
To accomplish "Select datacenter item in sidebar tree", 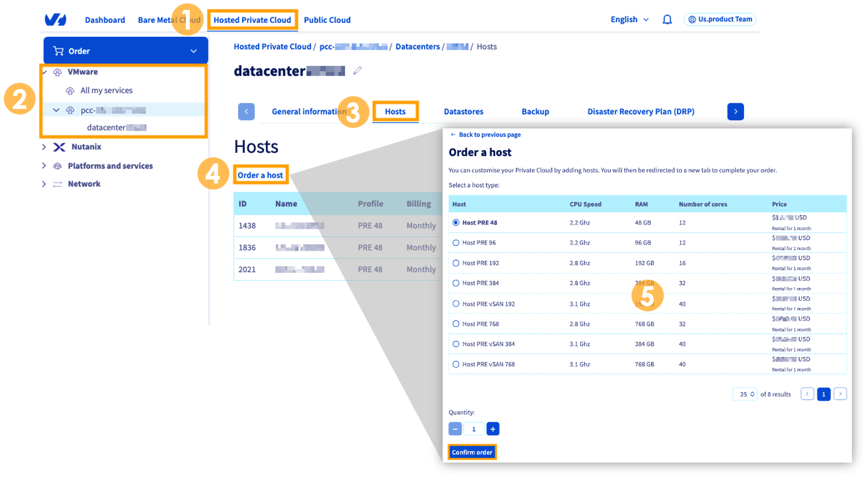I will (116, 127).
